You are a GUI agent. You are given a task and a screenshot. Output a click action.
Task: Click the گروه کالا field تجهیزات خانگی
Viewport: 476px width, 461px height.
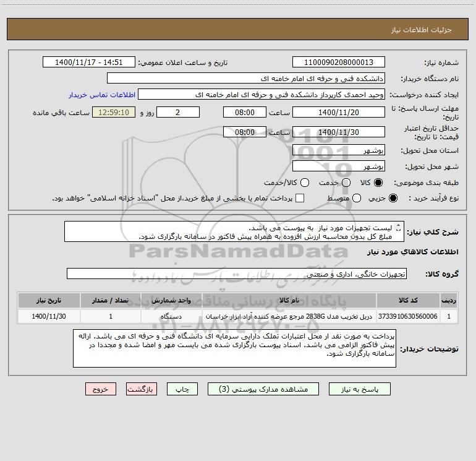tap(237, 274)
